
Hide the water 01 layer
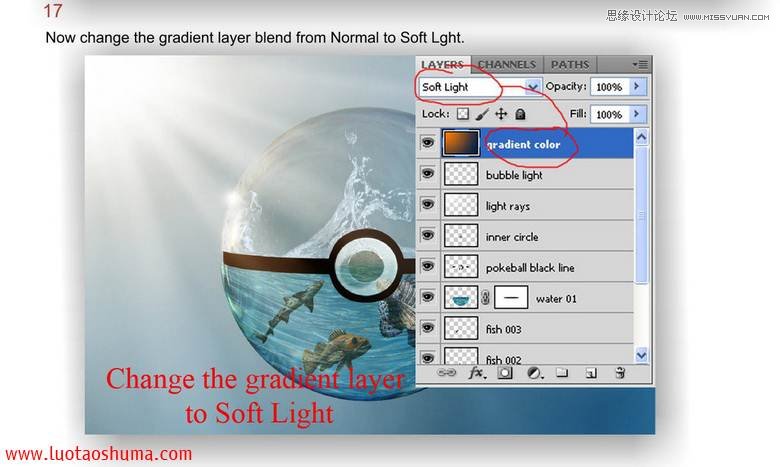pyautogui.click(x=428, y=297)
